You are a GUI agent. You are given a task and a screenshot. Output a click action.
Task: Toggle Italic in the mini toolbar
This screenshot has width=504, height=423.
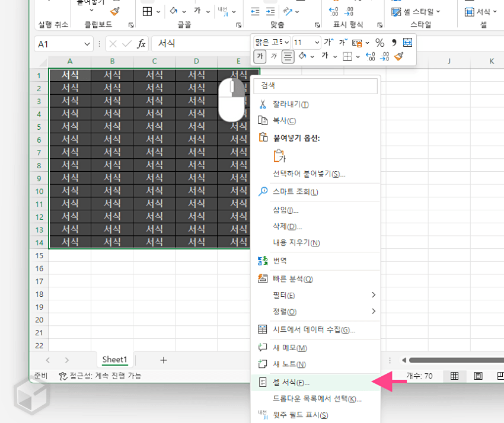tap(274, 56)
